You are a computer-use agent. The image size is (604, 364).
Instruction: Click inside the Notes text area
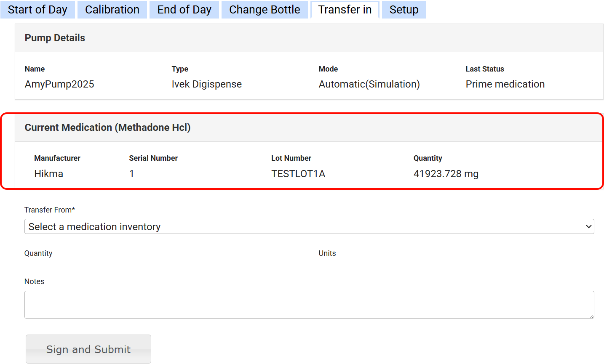coord(309,304)
